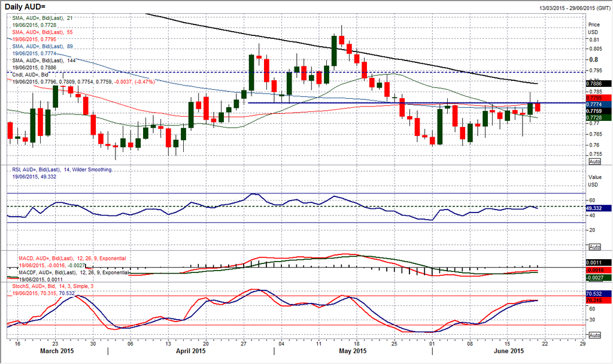Click the Auto button in the Stochastic panel
Image resolution: width=613 pixels, height=364 pixels.
(594, 335)
